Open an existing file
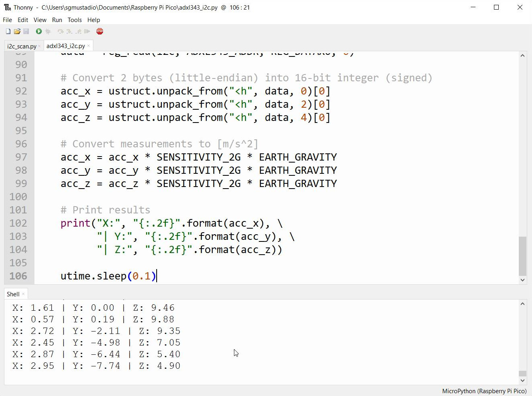 (x=17, y=31)
